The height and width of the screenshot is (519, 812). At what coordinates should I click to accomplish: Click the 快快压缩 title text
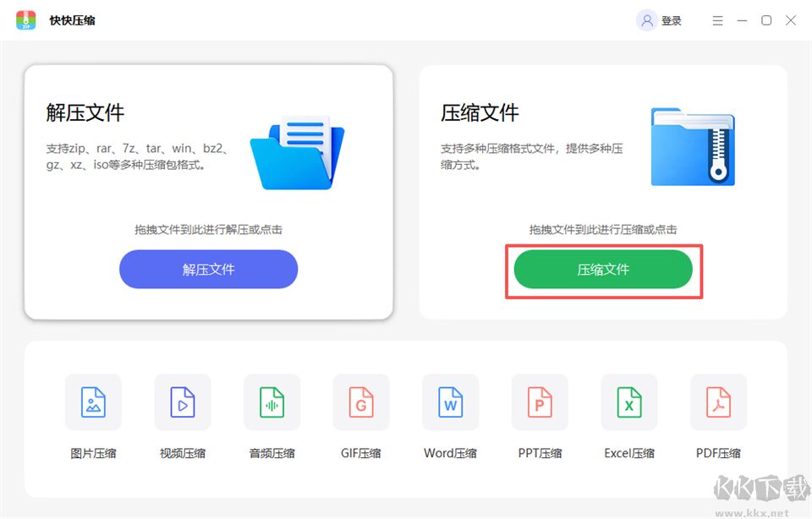coord(73,20)
